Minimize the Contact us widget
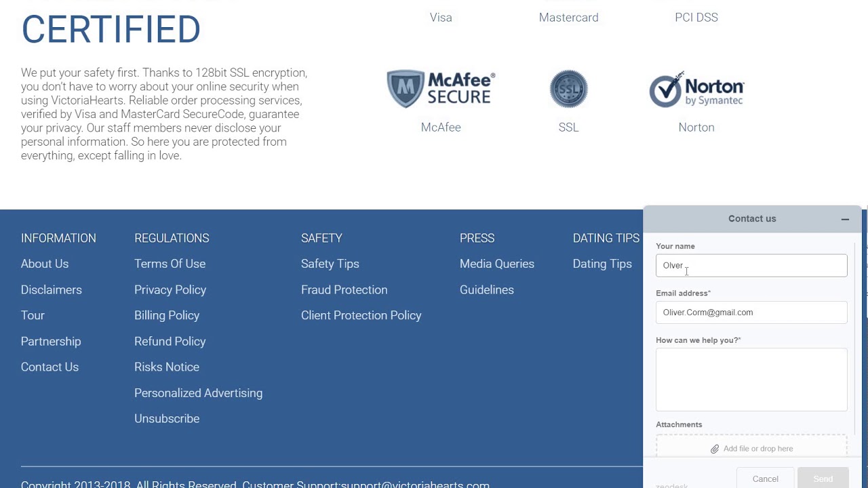Screen dimensions: 868x488 845,219
